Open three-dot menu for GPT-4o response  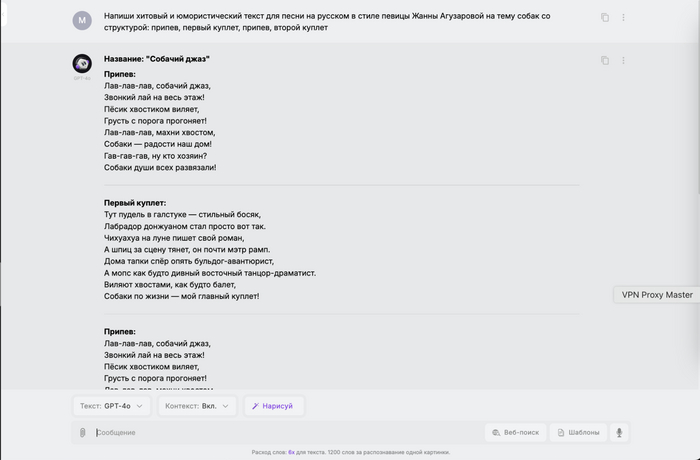click(x=623, y=60)
